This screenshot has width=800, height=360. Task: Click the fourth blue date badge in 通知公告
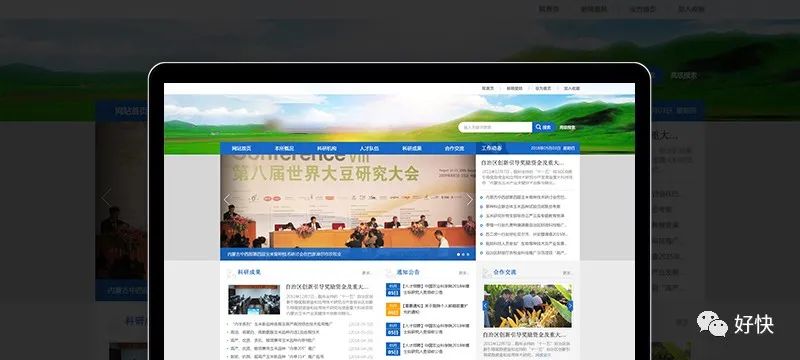392,349
